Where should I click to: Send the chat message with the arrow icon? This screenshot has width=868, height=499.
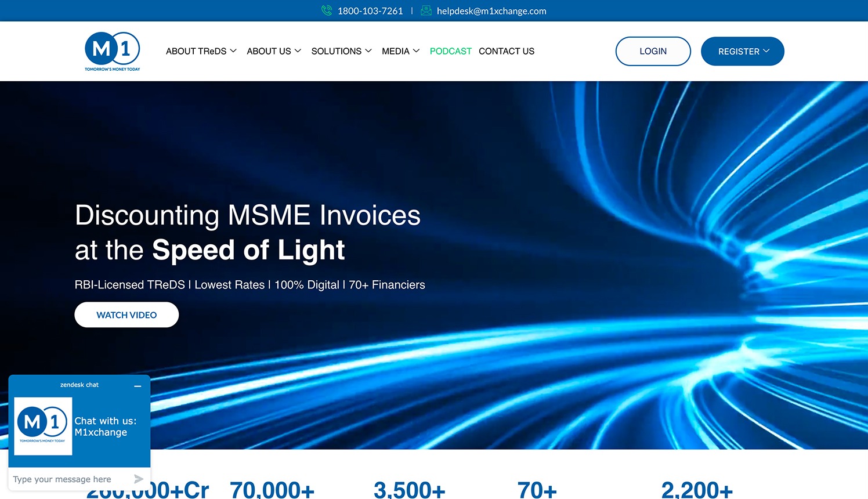coord(139,479)
